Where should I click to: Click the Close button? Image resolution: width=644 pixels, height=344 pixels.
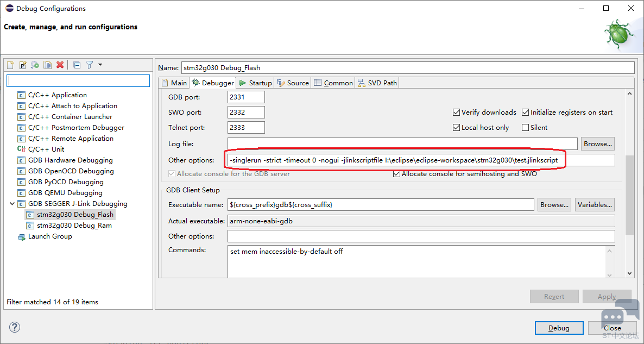click(613, 328)
